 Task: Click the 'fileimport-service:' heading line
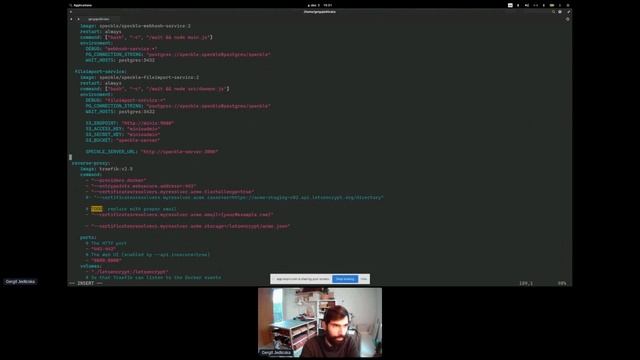[100, 71]
